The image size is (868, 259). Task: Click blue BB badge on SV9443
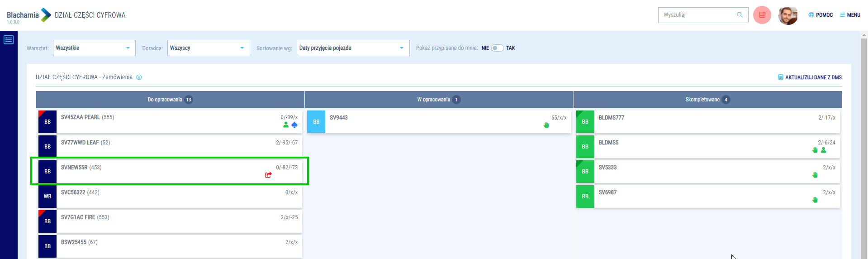click(316, 122)
